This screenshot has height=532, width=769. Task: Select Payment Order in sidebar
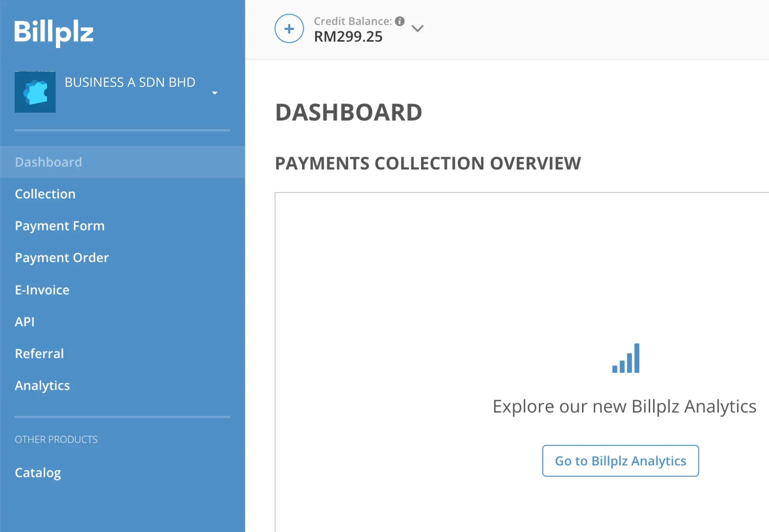[122, 258]
